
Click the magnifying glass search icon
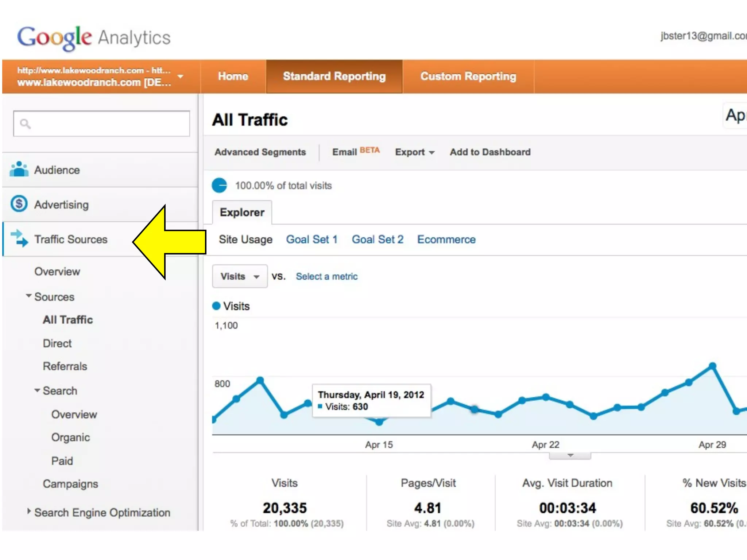[x=25, y=124]
